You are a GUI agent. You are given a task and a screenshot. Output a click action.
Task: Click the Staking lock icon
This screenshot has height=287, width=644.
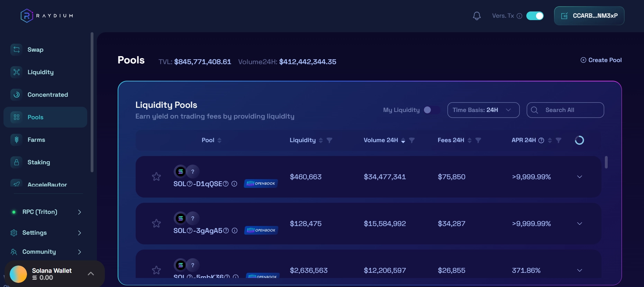(x=16, y=162)
